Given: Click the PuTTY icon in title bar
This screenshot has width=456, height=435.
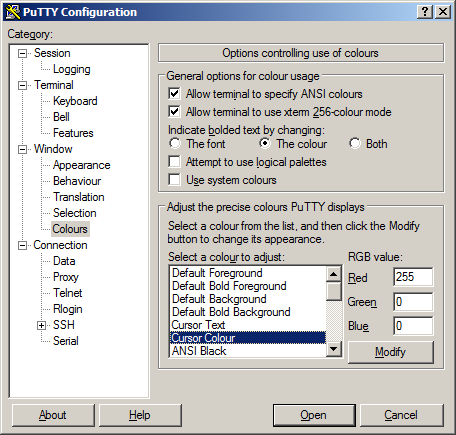Looking at the screenshot, I should [13, 12].
